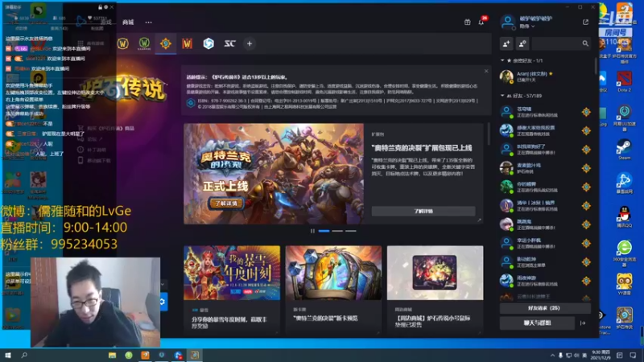The height and width of the screenshot is (362, 644).
Task: Click the friends search magnifier icon
Action: click(x=585, y=43)
